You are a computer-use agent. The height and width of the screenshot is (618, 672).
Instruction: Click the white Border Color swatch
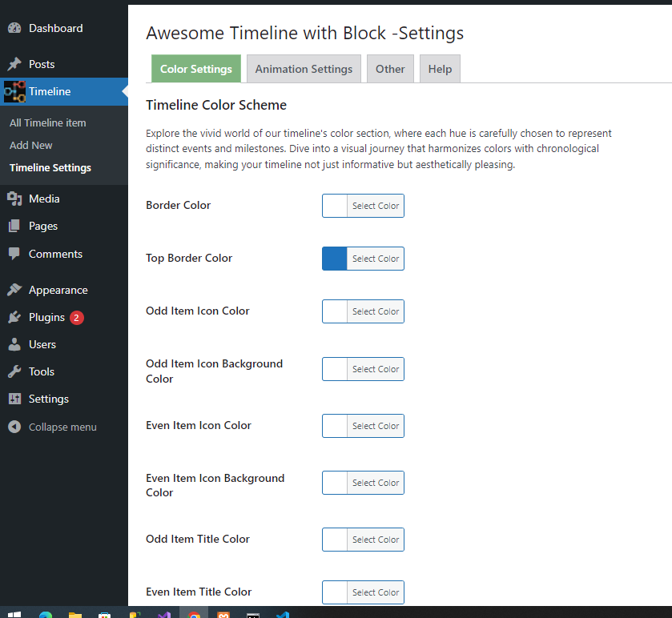pos(335,206)
